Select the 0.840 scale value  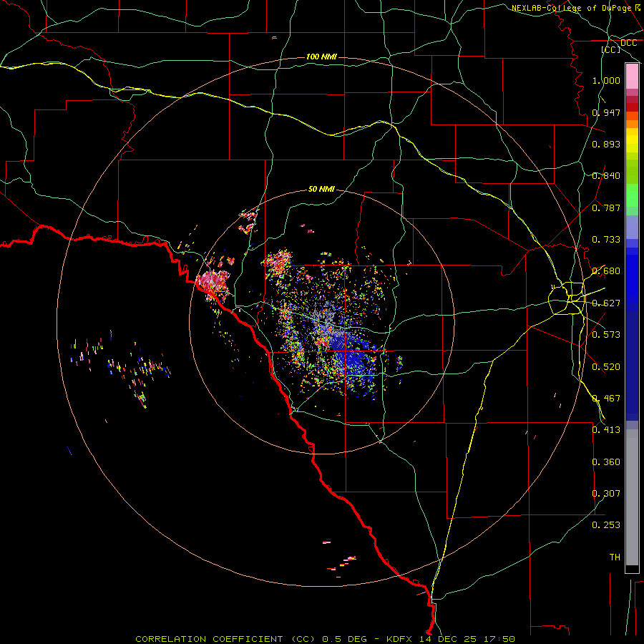[x=606, y=176]
